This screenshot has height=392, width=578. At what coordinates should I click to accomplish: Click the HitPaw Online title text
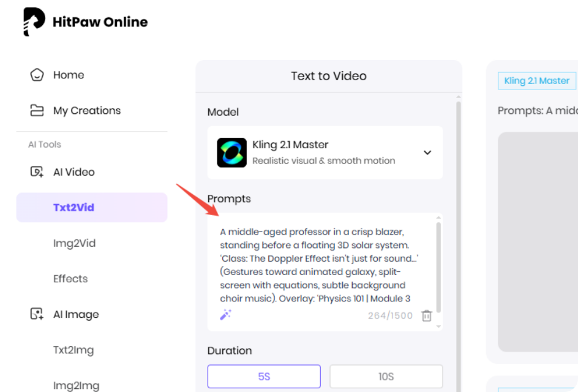tap(100, 22)
